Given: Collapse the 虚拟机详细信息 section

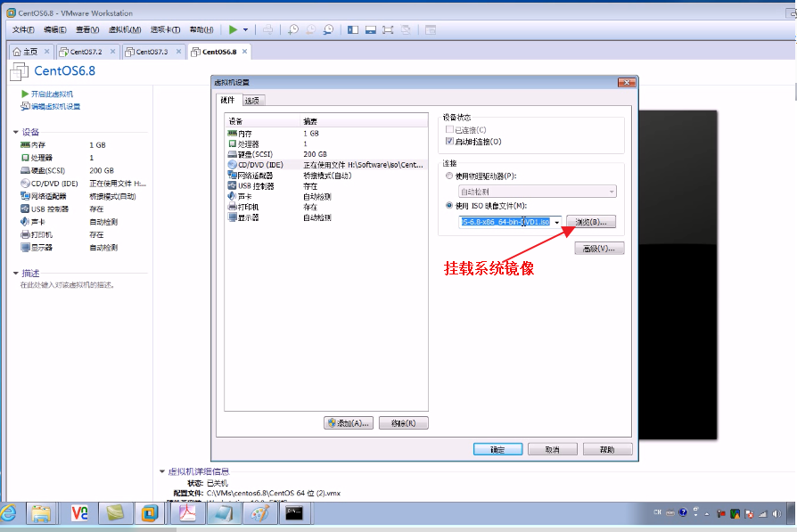Looking at the screenshot, I should (162, 471).
